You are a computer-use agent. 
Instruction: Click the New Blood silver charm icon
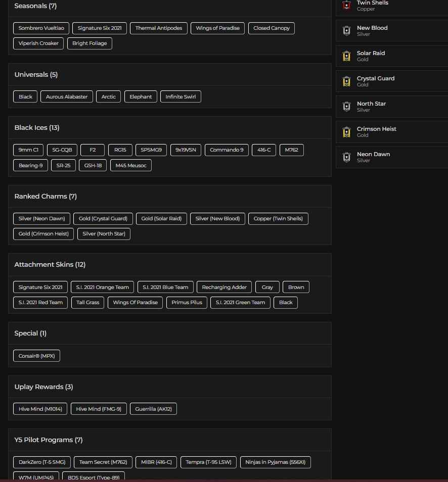[x=346, y=31]
